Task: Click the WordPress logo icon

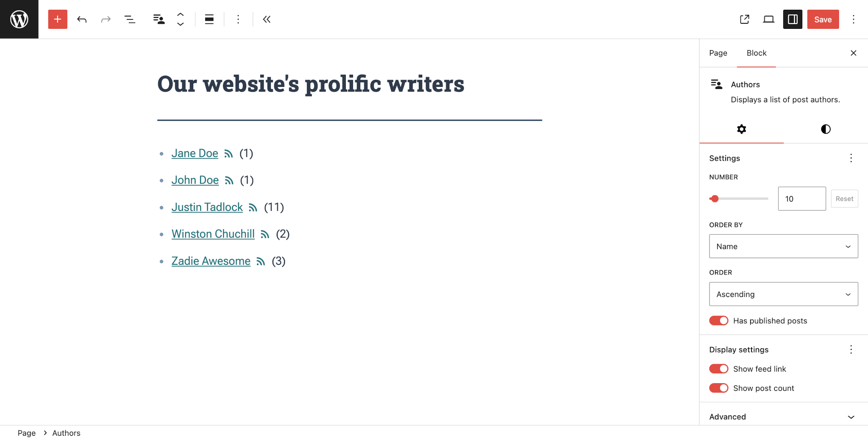Action: tap(19, 19)
